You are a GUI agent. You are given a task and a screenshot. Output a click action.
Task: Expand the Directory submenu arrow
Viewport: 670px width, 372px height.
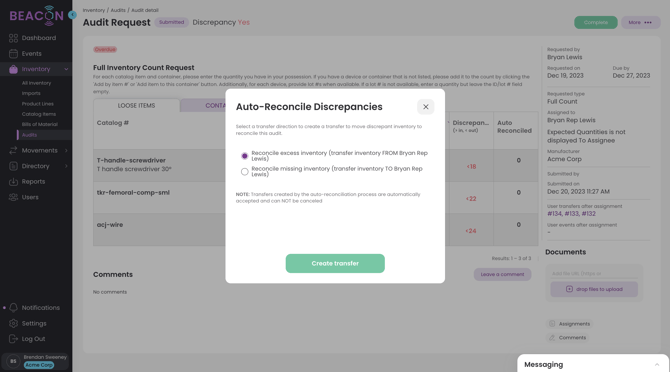point(66,166)
